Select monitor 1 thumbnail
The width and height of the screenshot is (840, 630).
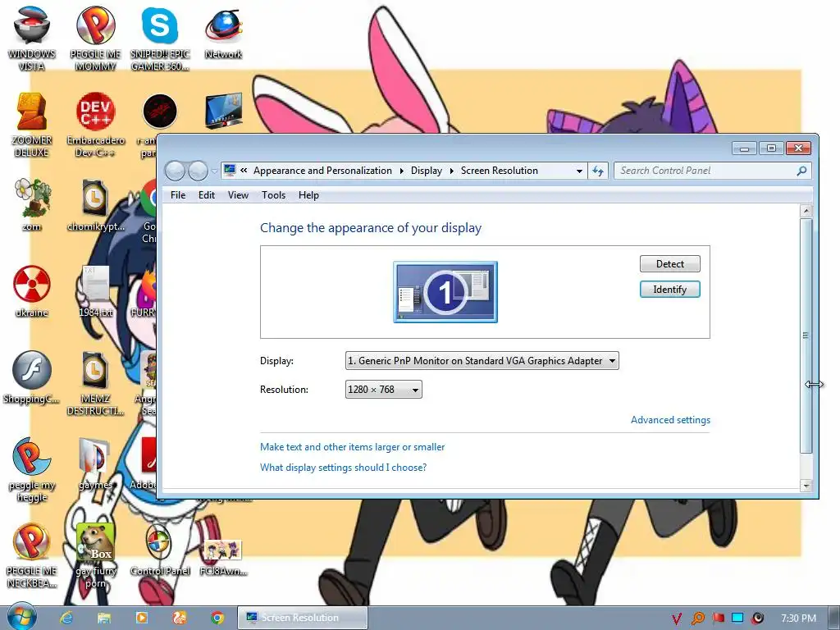[445, 292]
